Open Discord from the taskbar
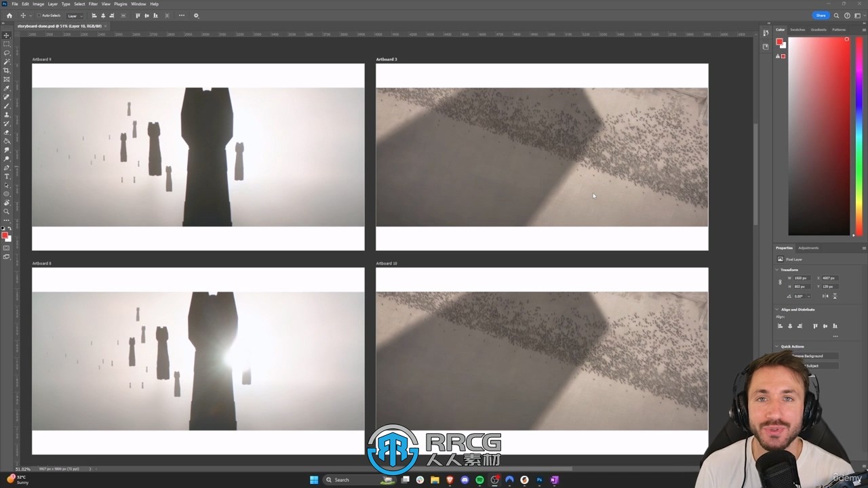Viewport: 868px width, 488px height. (465, 480)
